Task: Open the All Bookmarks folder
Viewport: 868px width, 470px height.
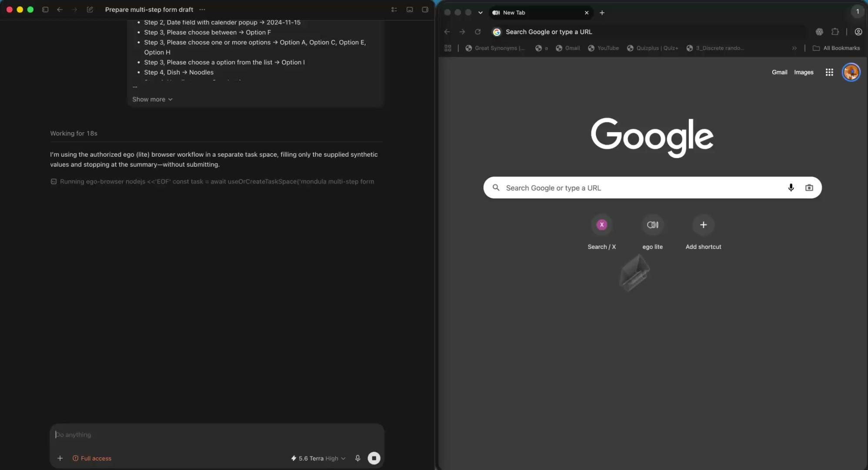Action: [x=836, y=48]
